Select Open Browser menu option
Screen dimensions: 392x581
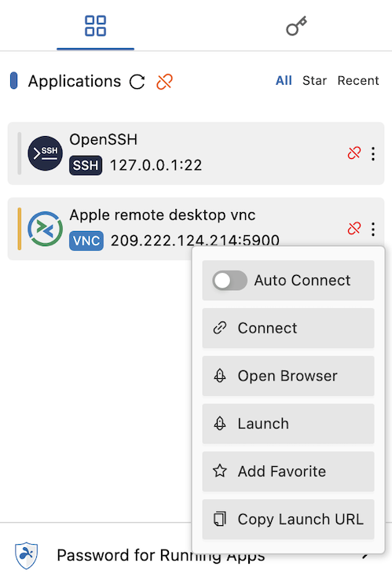click(x=288, y=376)
